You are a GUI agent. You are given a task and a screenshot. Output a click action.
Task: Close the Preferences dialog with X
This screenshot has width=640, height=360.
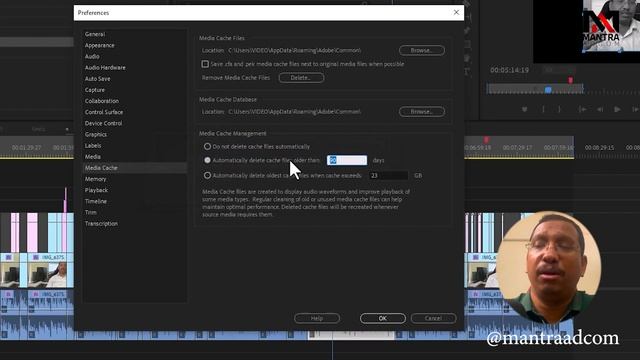(x=456, y=13)
